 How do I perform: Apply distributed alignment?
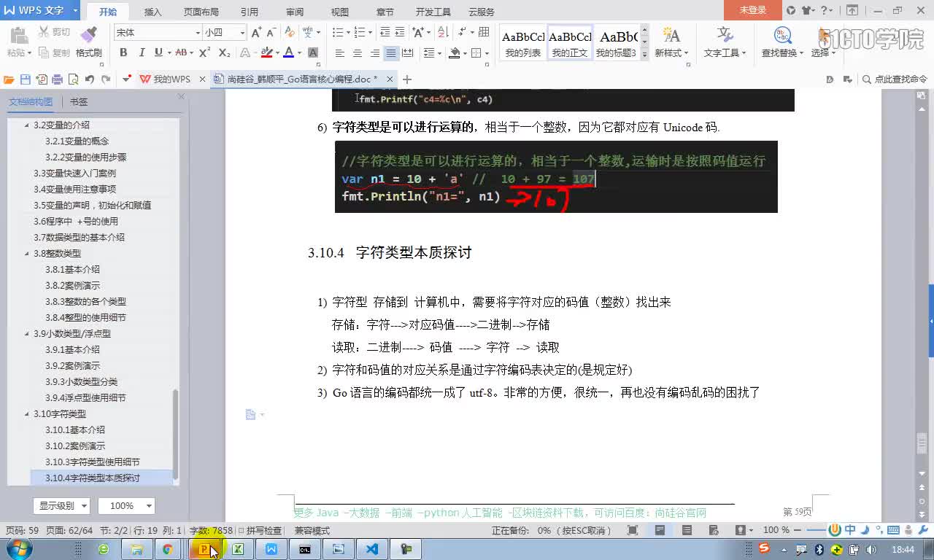point(408,53)
